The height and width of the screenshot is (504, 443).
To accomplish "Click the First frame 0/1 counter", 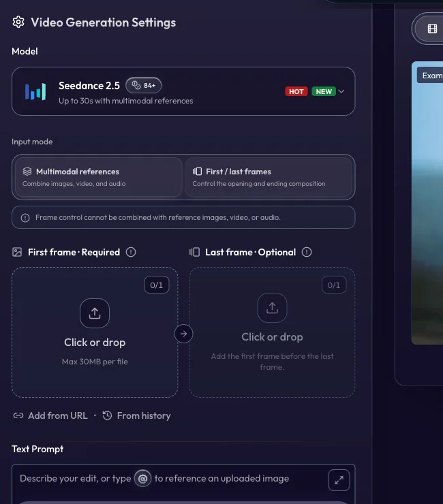I will (156, 285).
